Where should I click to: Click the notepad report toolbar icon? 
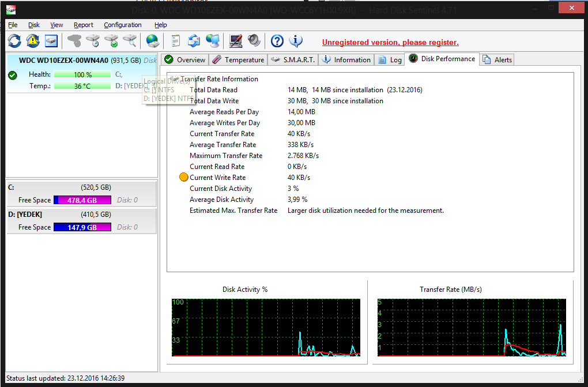click(x=175, y=40)
